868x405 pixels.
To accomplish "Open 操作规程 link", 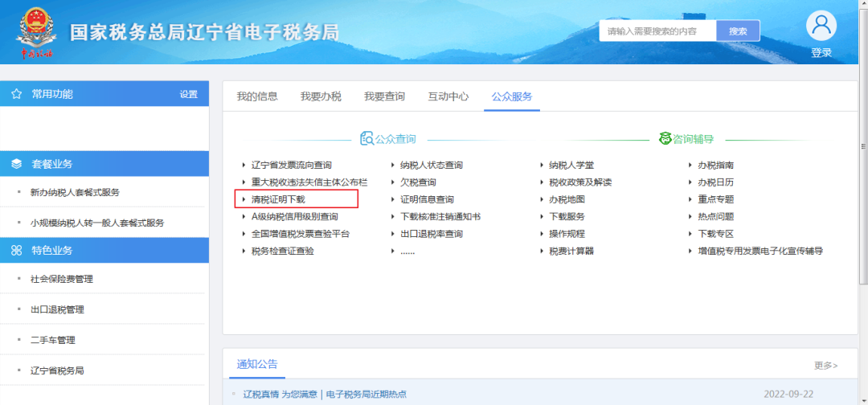I will click(567, 234).
